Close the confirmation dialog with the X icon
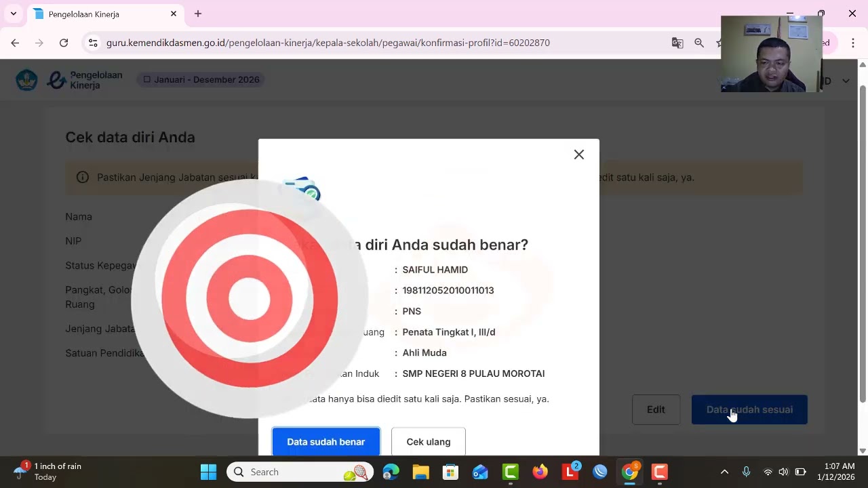The width and height of the screenshot is (868, 488). pyautogui.click(x=578, y=155)
